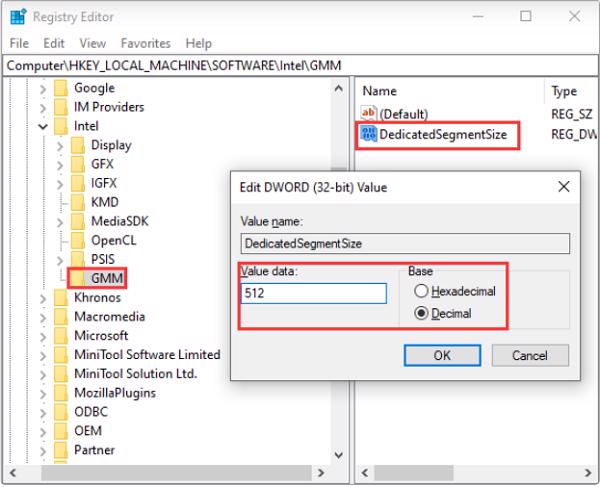
Task: Collapse the Intel registry key
Action: pyautogui.click(x=42, y=127)
